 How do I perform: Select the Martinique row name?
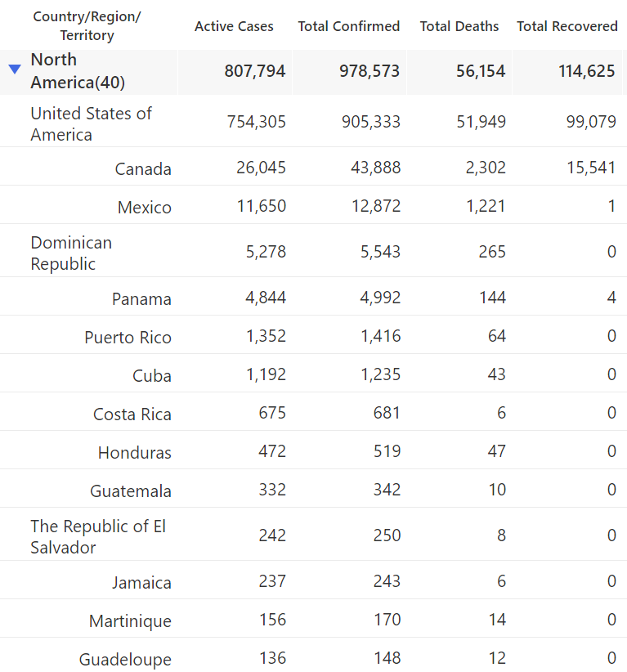pyautogui.click(x=130, y=621)
